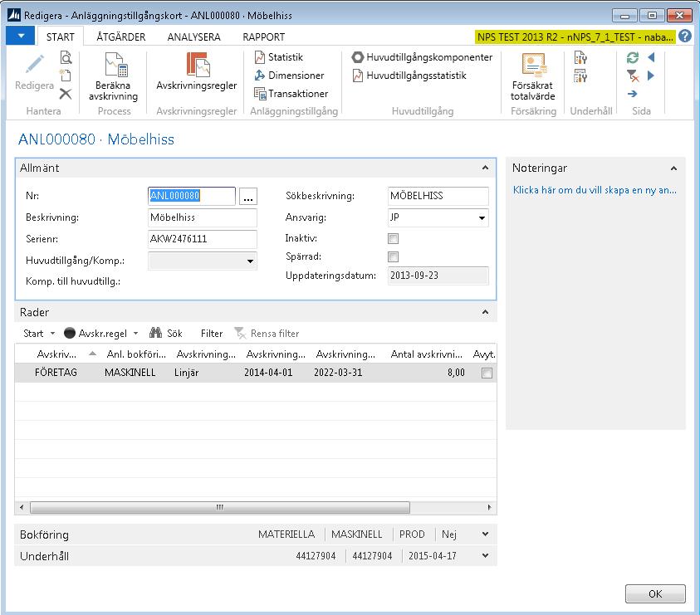700x615 pixels.
Task: Click the 2014-04-01 date cell
Action: (268, 373)
